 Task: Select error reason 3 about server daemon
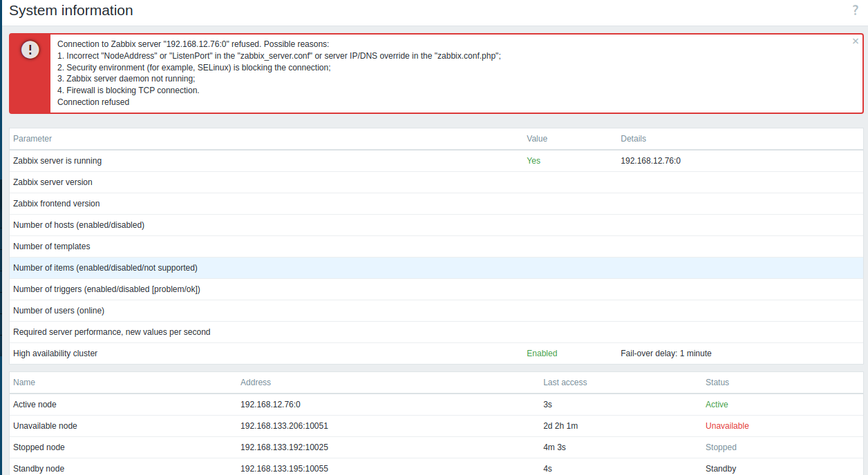pos(126,79)
